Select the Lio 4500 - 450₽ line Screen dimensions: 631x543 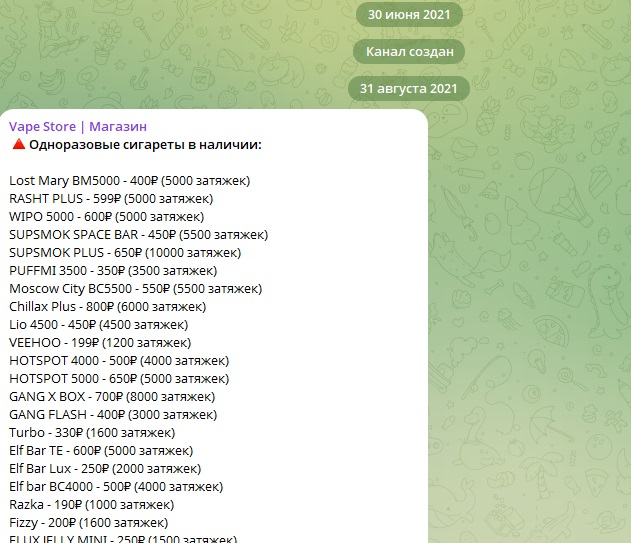99,325
